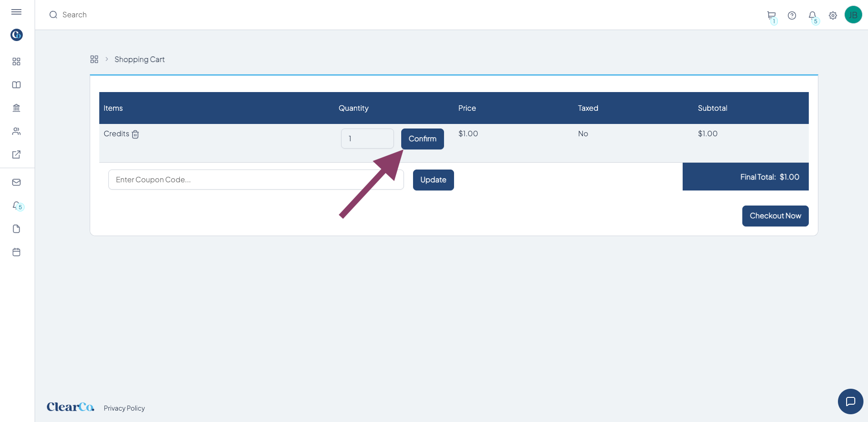Open the help question mark icon
Screen dimensions: 868x422
[x=792, y=15]
